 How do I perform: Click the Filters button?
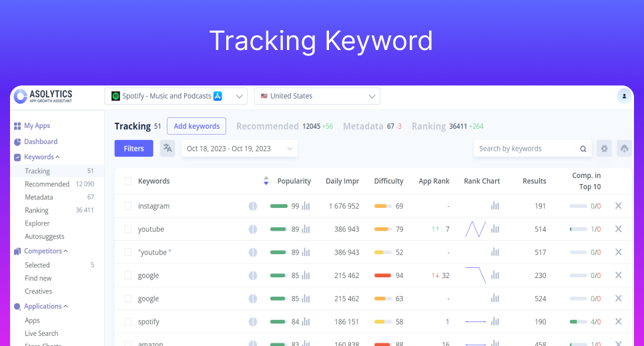(134, 148)
